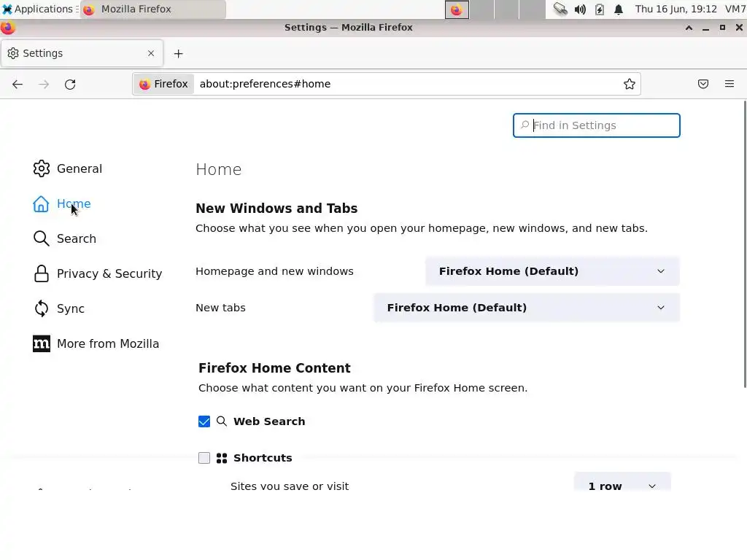Image resolution: width=747 pixels, height=560 pixels.
Task: Click the Home house icon in sidebar
Action: pos(41,204)
